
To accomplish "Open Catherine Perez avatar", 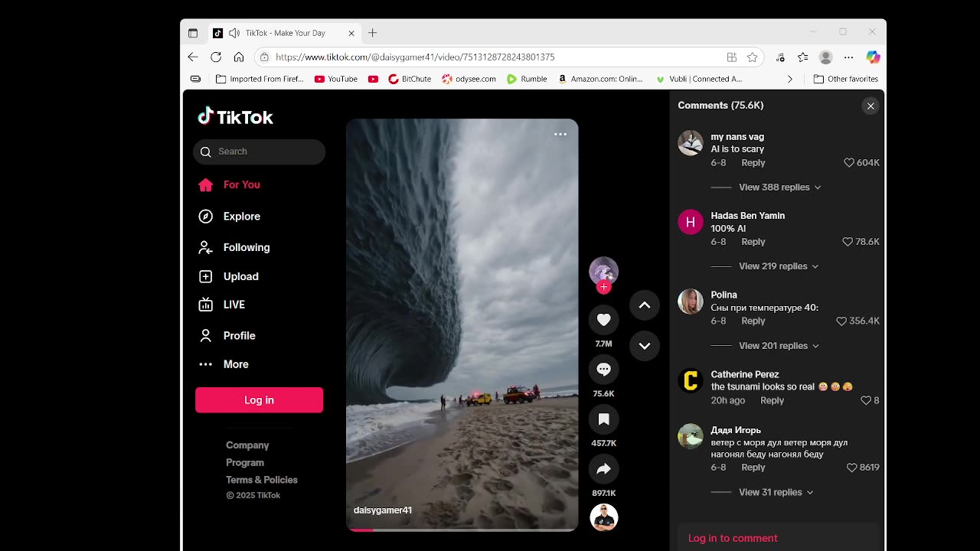I will tap(691, 380).
